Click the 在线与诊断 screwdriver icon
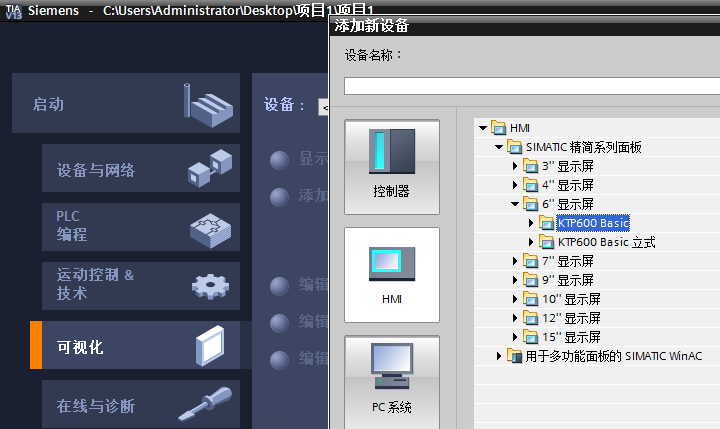The width and height of the screenshot is (720, 429). coord(210,405)
